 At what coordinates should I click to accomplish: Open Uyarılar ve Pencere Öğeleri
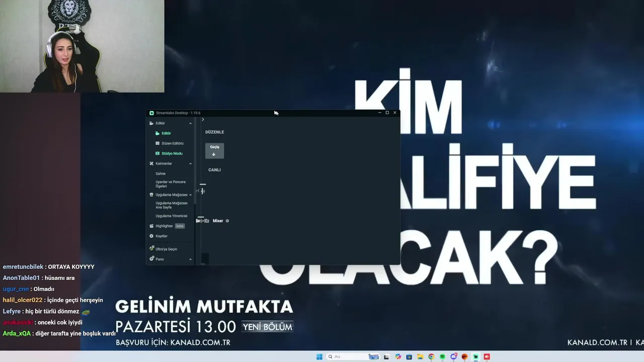tap(171, 184)
